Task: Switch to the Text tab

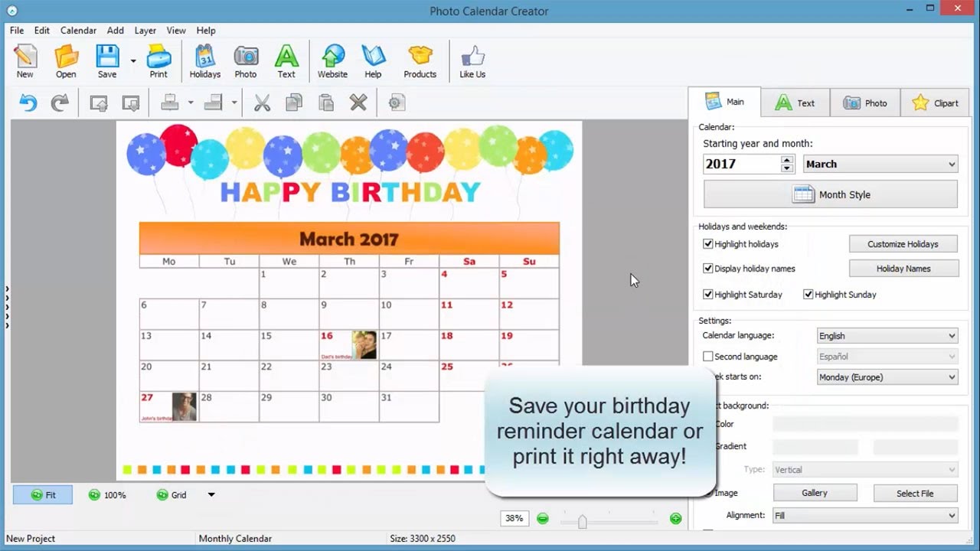Action: coord(795,103)
